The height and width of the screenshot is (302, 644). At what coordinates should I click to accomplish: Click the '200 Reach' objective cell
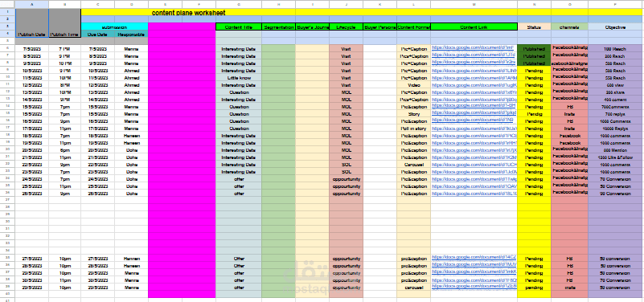(616, 55)
